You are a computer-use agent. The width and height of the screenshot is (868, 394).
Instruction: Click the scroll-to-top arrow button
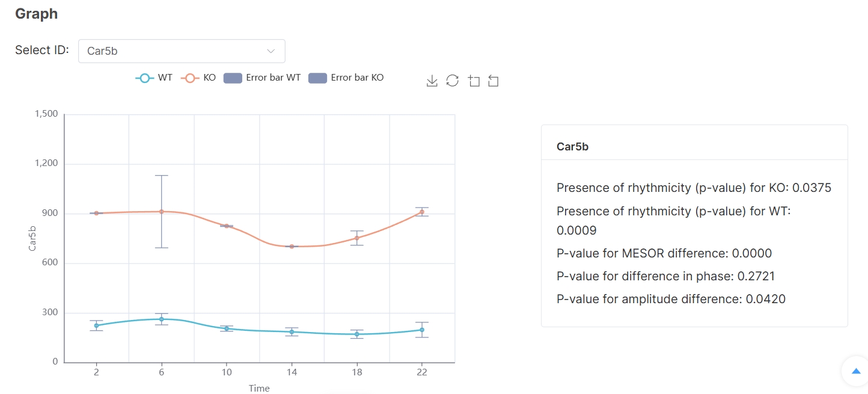click(856, 372)
